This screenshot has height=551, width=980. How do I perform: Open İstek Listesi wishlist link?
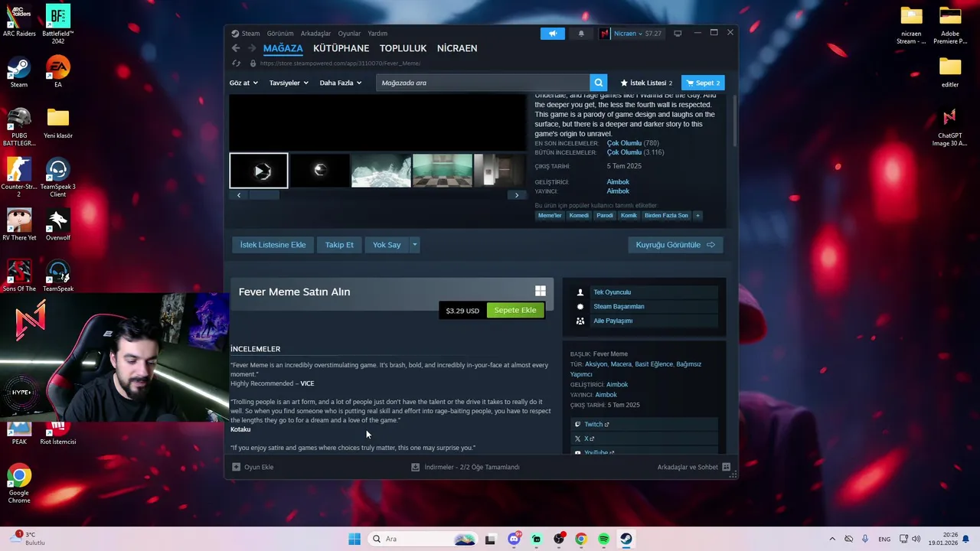pyautogui.click(x=646, y=83)
